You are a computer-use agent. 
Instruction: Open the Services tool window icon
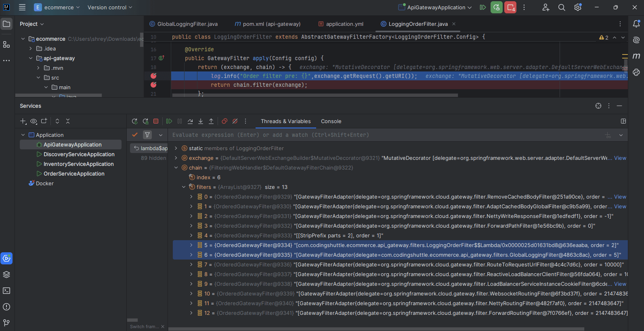(x=6, y=258)
